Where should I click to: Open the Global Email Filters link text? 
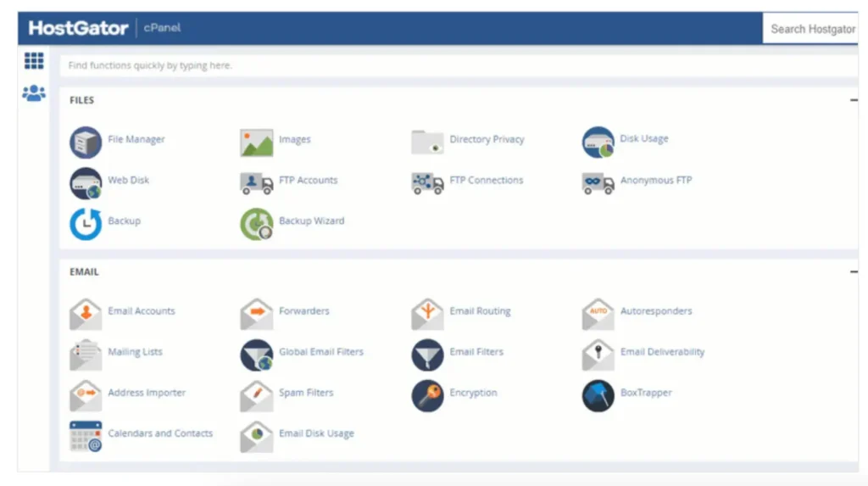[321, 351]
